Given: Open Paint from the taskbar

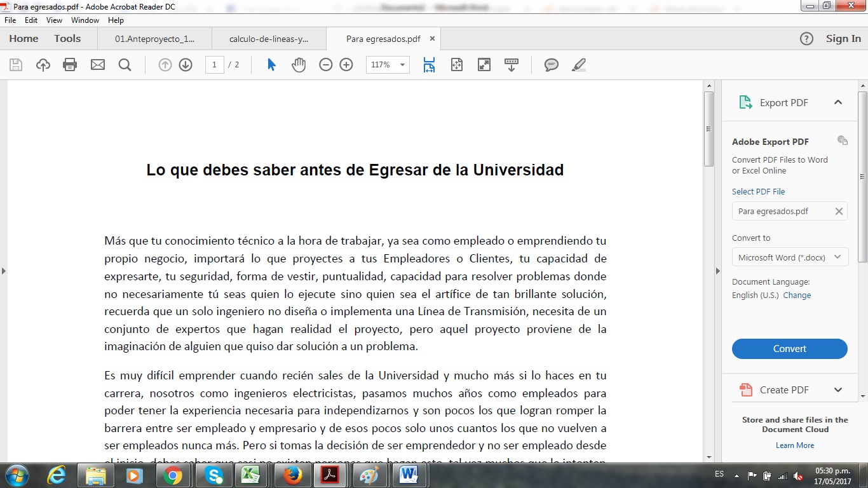Looking at the screenshot, I should pos(369,475).
